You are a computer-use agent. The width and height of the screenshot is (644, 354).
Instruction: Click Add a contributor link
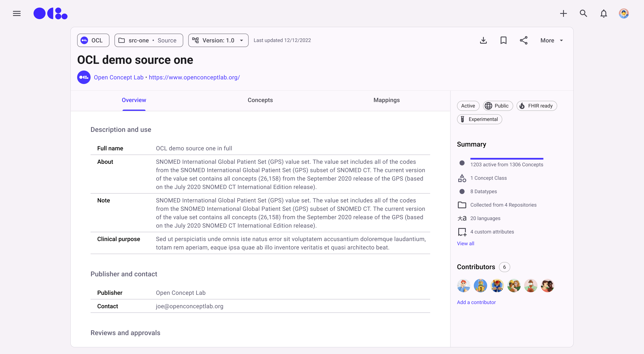476,302
